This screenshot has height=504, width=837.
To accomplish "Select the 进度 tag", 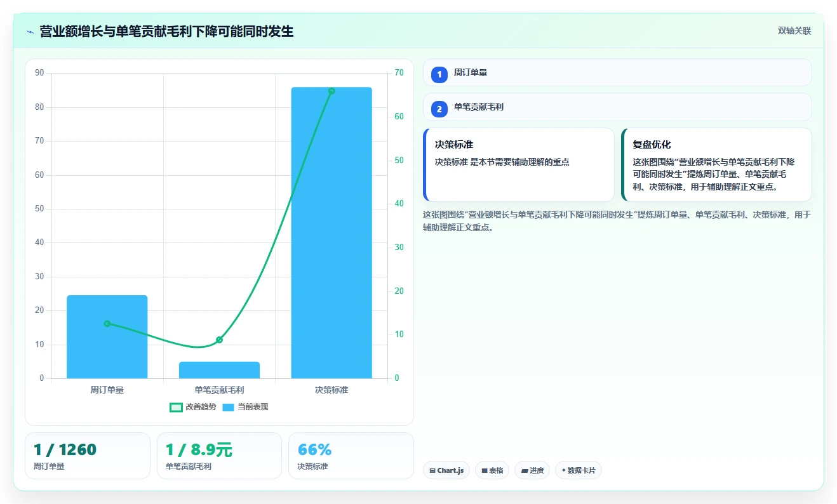I will [532, 470].
